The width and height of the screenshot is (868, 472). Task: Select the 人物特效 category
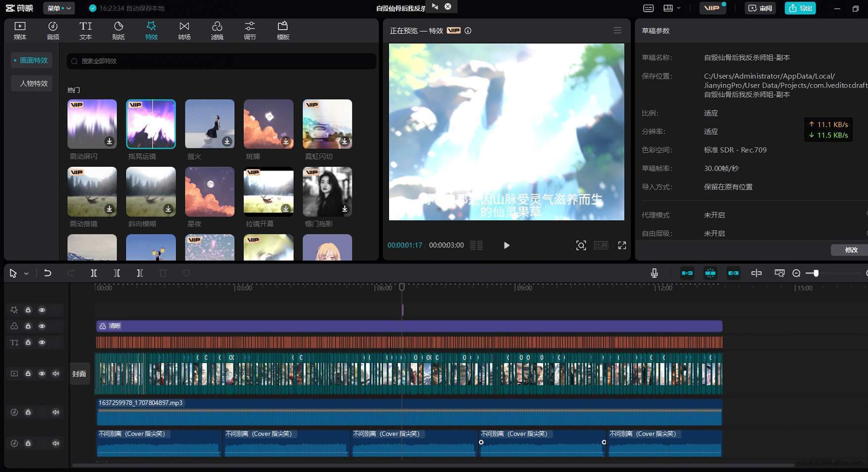(x=32, y=84)
